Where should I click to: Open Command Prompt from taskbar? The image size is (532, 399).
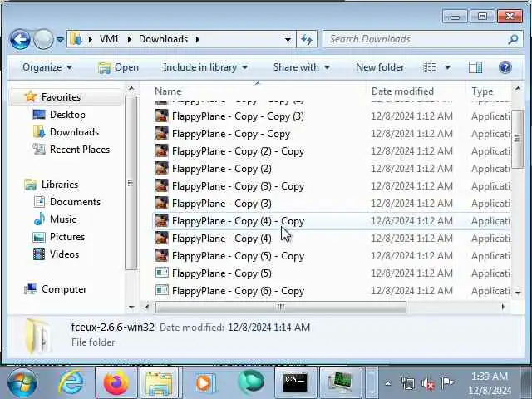pyautogui.click(x=295, y=383)
